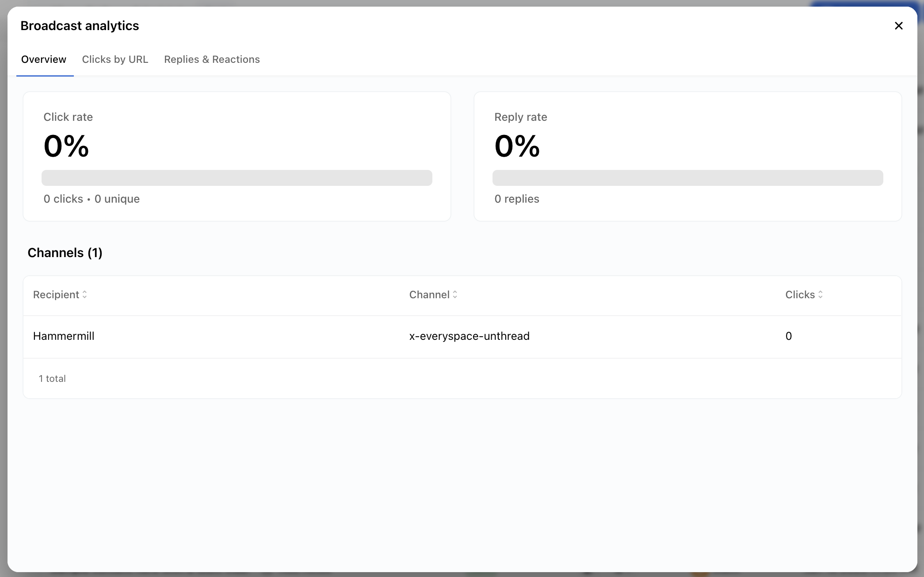
Task: Click the Clicks column sort arrows
Action: (x=821, y=294)
